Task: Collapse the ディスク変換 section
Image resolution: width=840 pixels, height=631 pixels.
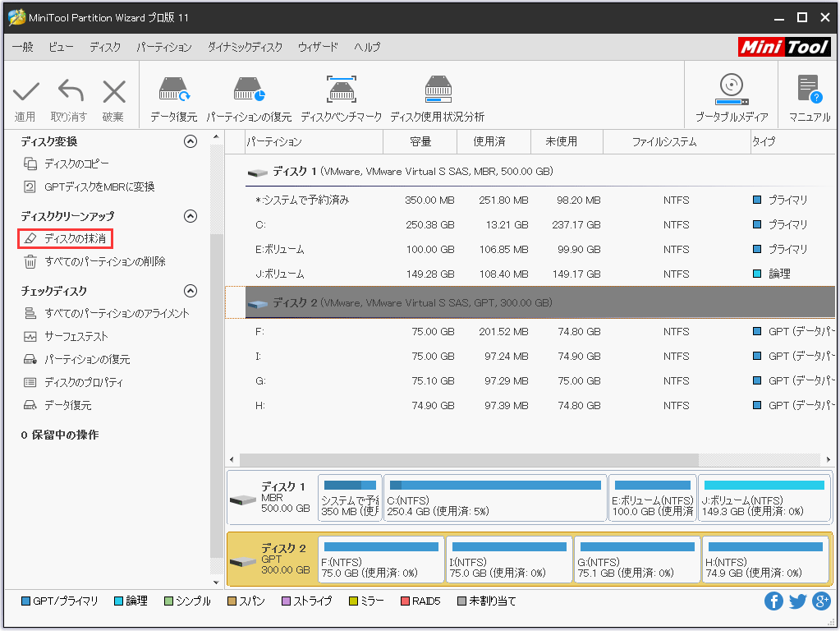Action: point(190,141)
